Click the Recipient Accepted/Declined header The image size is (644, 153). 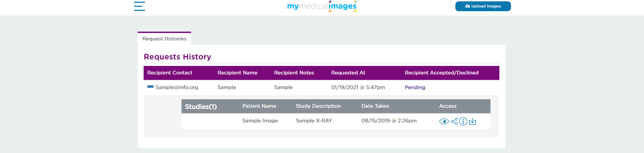(442, 73)
